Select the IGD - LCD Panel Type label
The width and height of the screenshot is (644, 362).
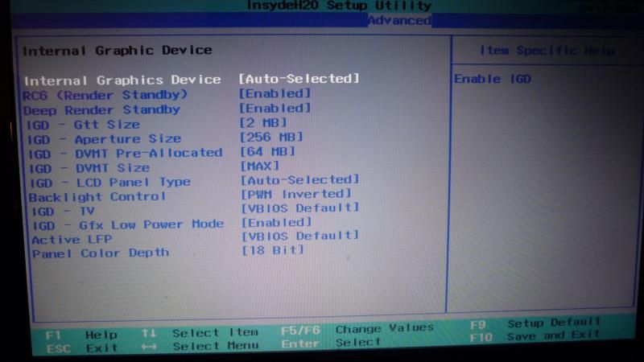(x=110, y=183)
